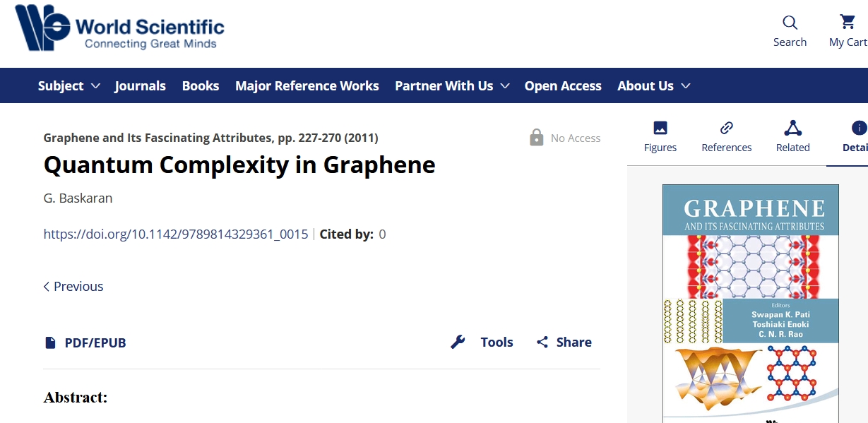Open the My Cart shopping cart icon
Image resolution: width=868 pixels, height=423 pixels.
coord(847,22)
